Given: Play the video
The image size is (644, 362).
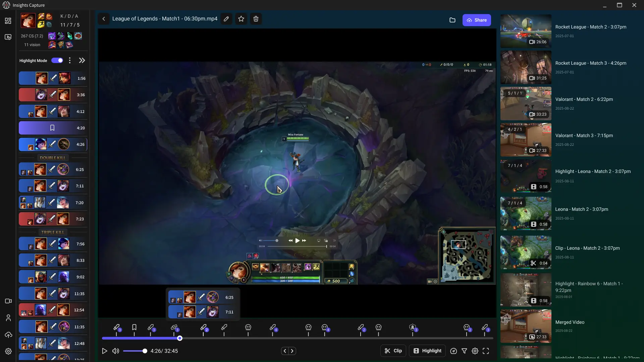Looking at the screenshot, I should (x=105, y=351).
